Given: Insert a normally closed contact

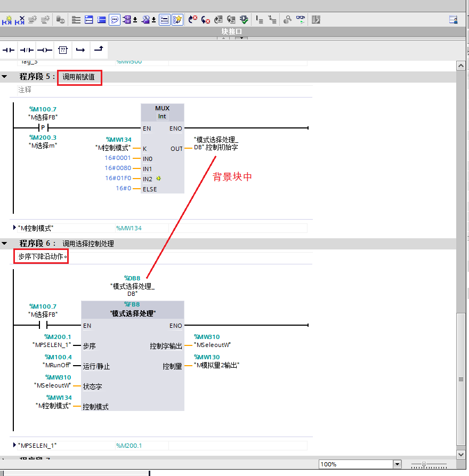Looking at the screenshot, I should coord(27,50).
